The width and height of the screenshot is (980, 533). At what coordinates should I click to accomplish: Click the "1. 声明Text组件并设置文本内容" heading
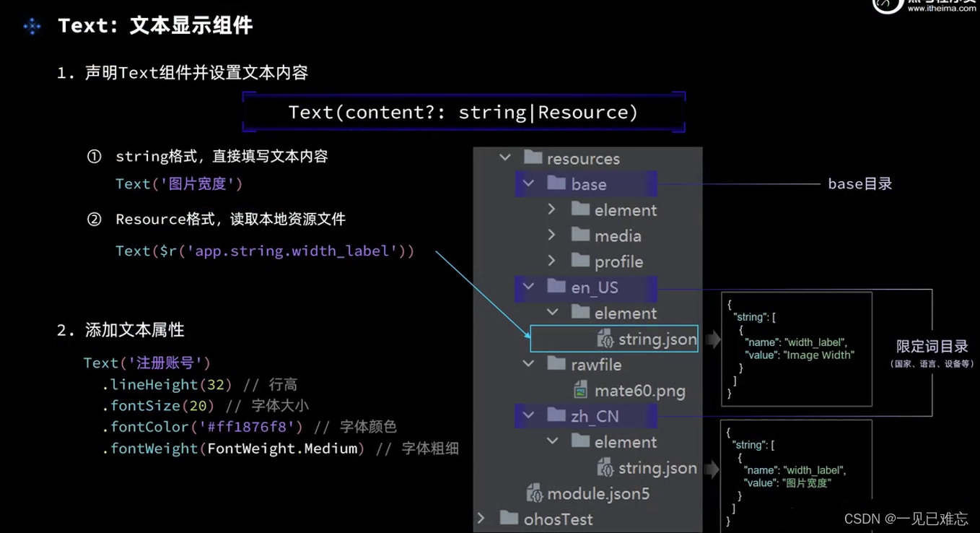coord(183,73)
